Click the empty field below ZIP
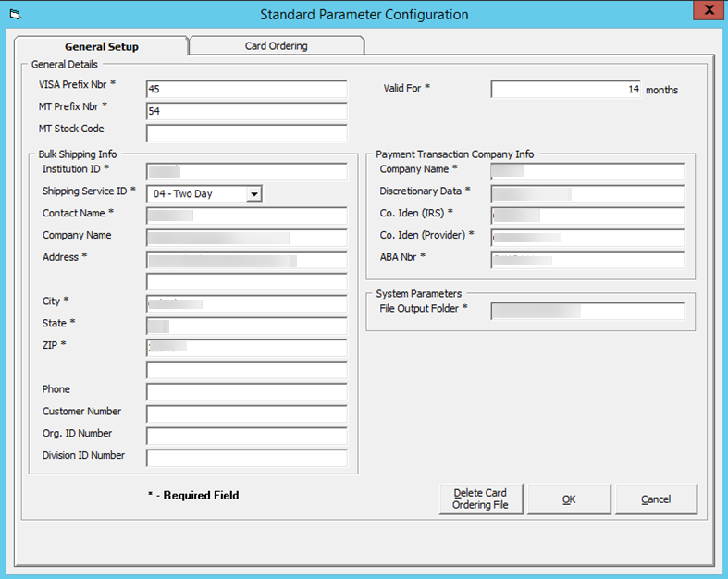The image size is (728, 579). [247, 370]
